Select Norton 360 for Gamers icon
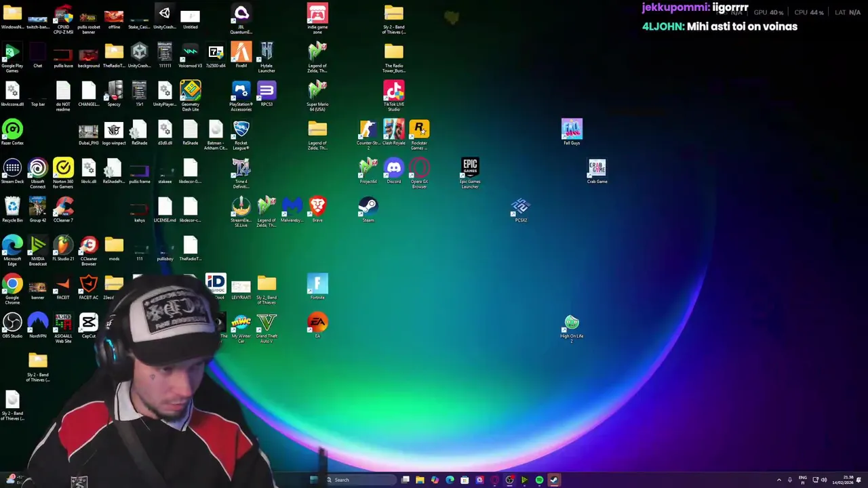Screen dimensions: 868x488 click(63, 173)
